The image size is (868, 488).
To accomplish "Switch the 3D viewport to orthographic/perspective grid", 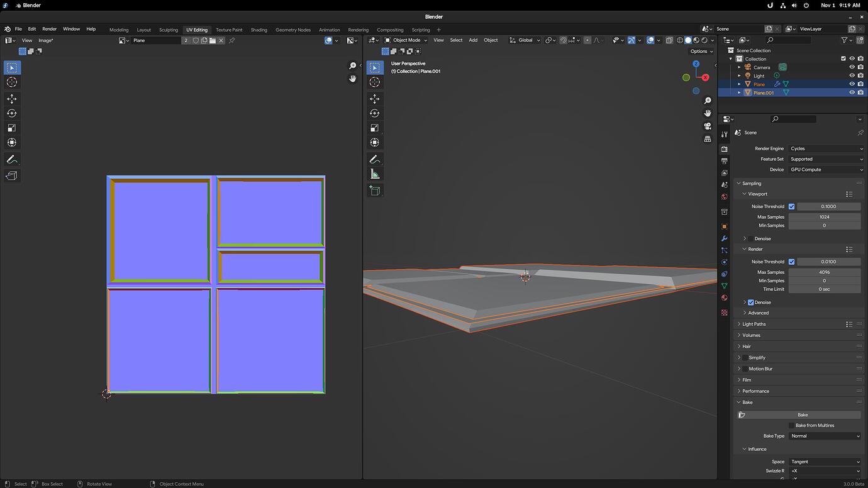I will [x=708, y=138].
